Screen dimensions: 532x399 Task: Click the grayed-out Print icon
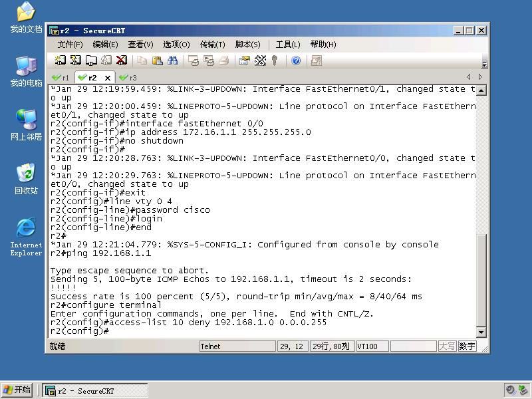pyautogui.click(x=224, y=61)
